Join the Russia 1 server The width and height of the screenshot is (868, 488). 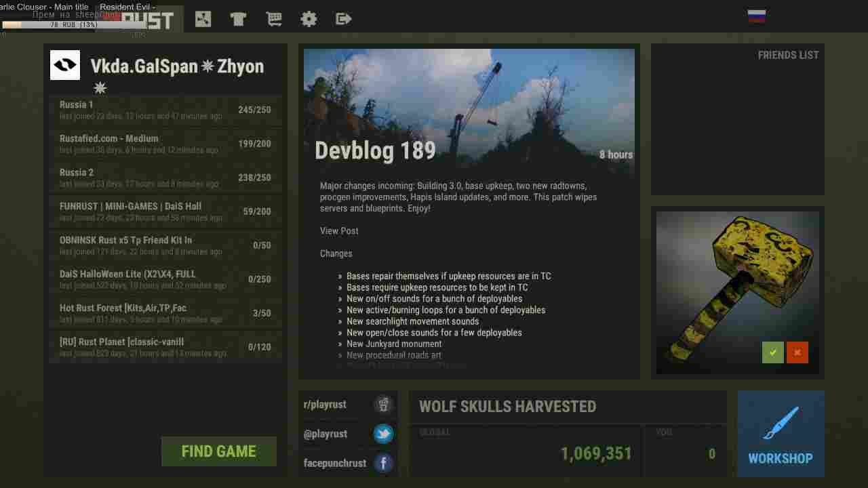(165, 110)
